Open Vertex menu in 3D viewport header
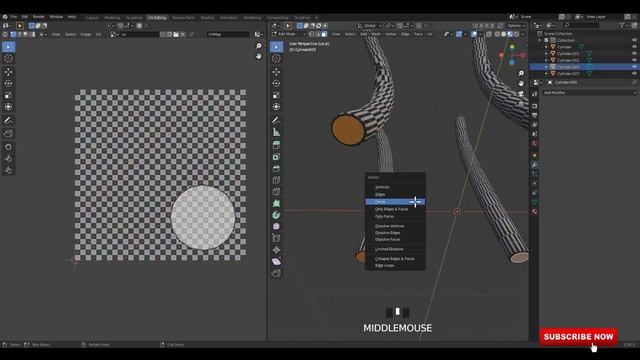Screen dimensions: 640x360 (391, 34)
